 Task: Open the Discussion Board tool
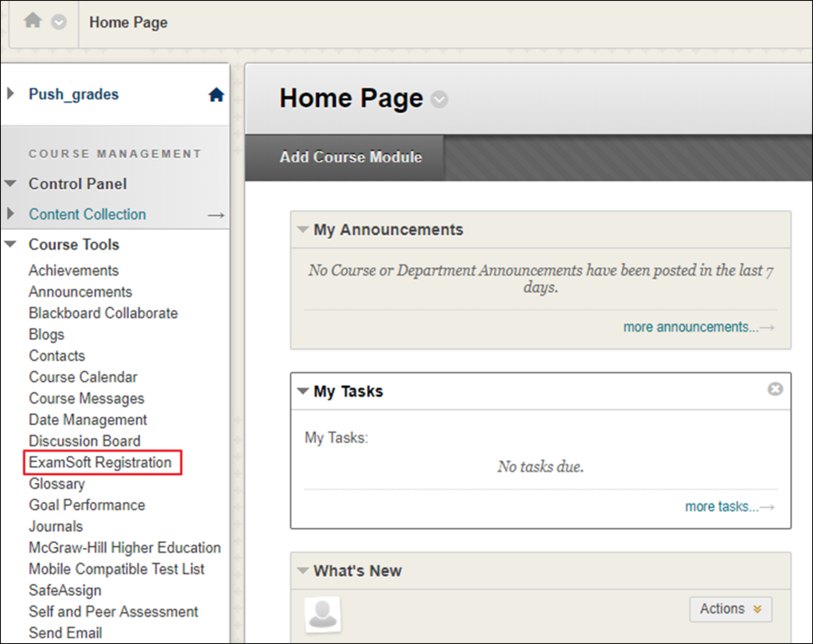(84, 441)
